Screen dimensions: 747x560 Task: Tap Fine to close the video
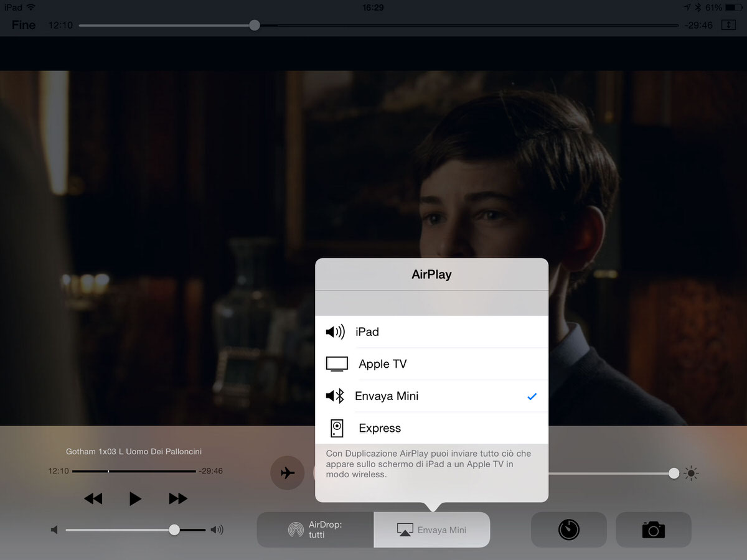[x=24, y=25]
